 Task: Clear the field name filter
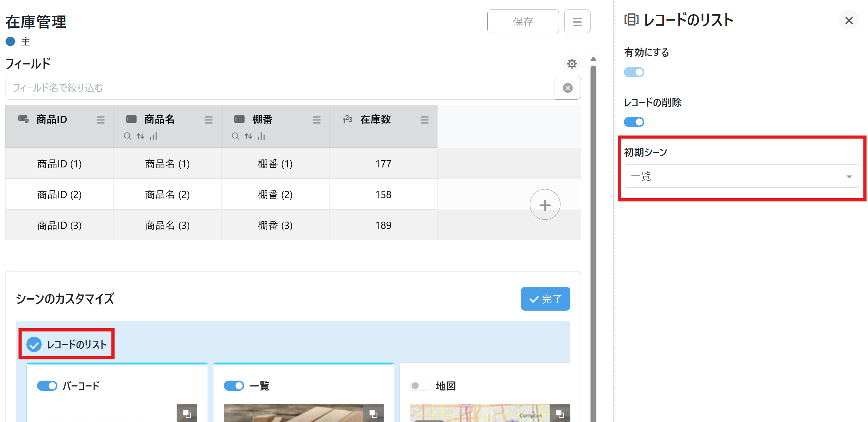click(567, 88)
